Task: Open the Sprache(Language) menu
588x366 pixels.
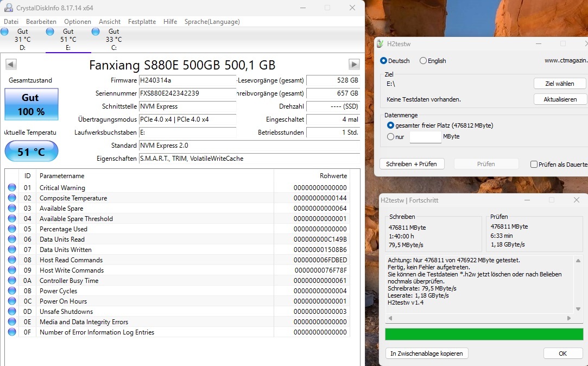Action: tap(212, 22)
